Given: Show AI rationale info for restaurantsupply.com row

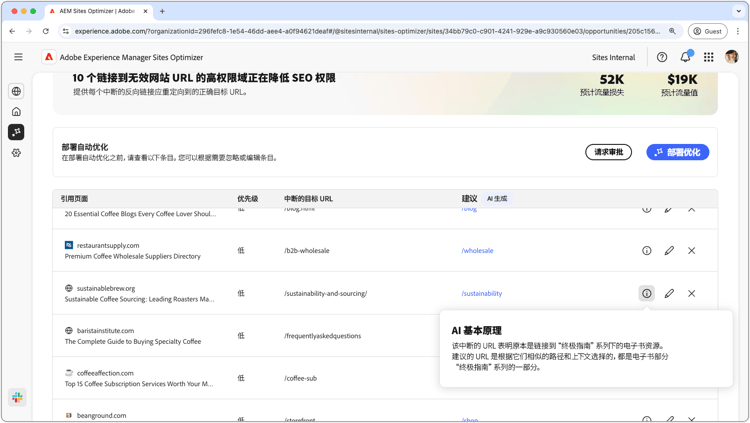Looking at the screenshot, I should pyautogui.click(x=647, y=251).
